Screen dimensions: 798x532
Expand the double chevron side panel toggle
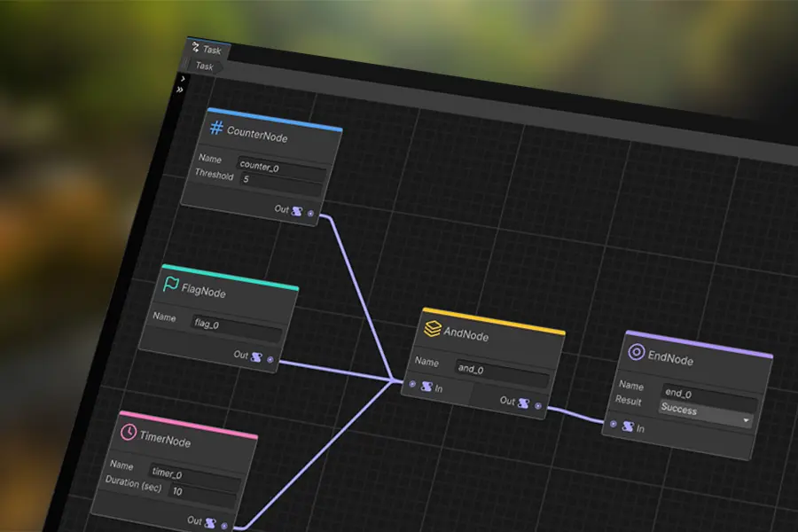(x=180, y=90)
